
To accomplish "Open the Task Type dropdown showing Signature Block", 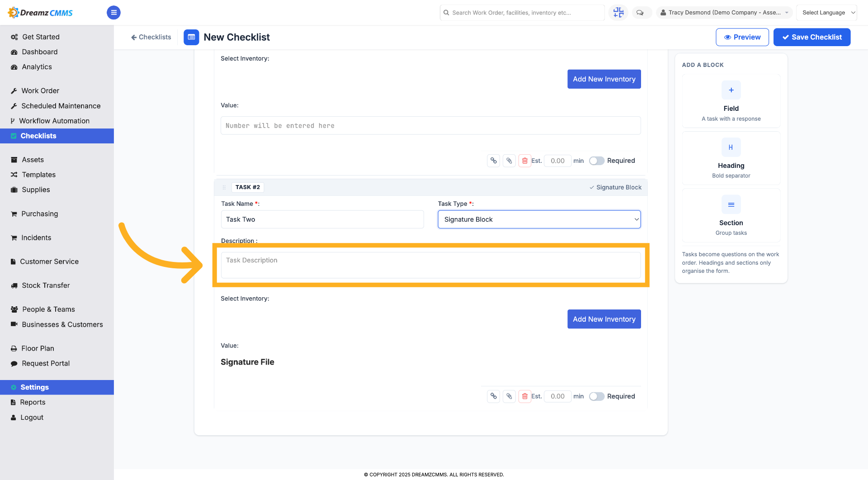I will tap(539, 219).
